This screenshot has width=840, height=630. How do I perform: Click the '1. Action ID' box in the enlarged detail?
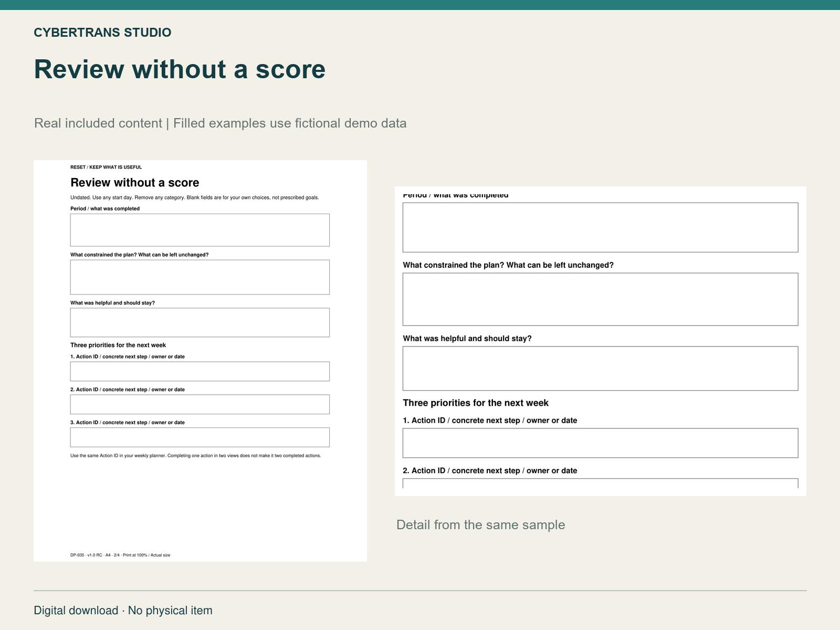(601, 443)
